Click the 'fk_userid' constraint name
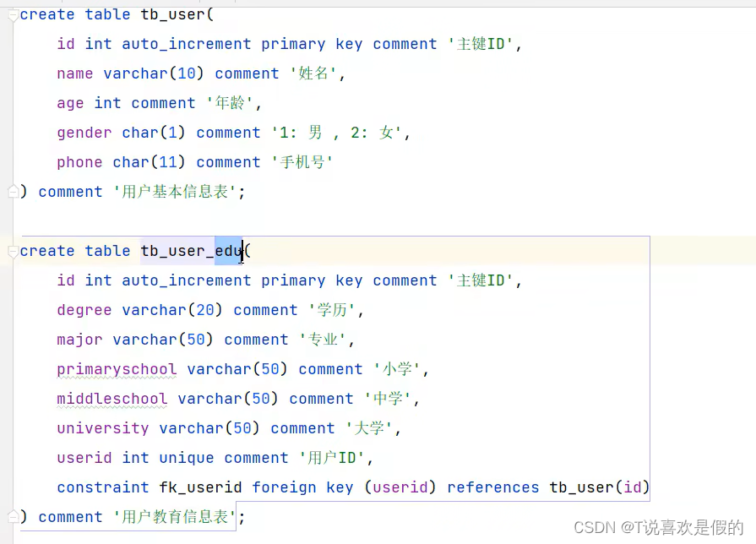The width and height of the screenshot is (756, 544). pyautogui.click(x=200, y=487)
